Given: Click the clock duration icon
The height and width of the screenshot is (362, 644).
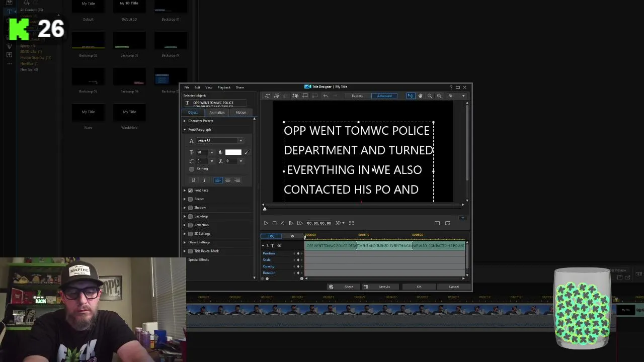Looking at the screenshot, I should coord(292,236).
